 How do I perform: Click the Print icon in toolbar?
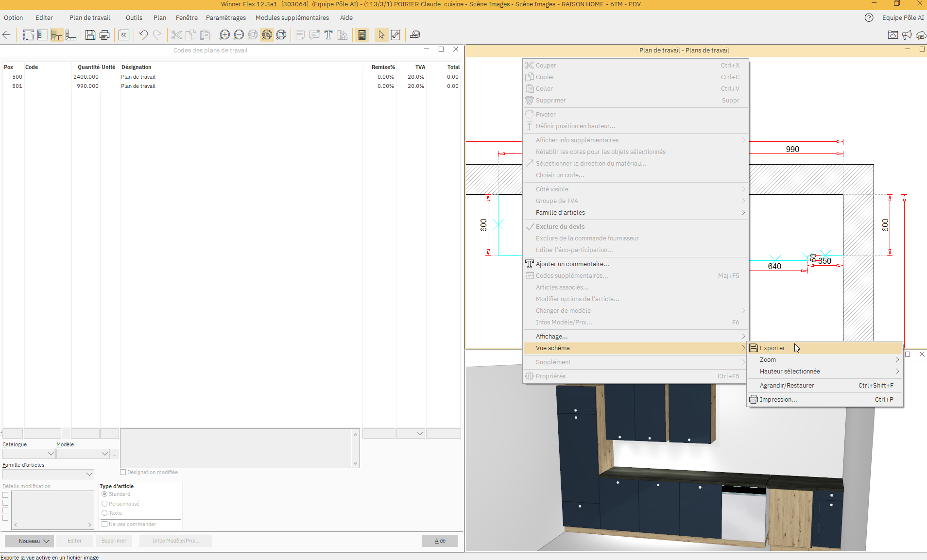tap(104, 35)
